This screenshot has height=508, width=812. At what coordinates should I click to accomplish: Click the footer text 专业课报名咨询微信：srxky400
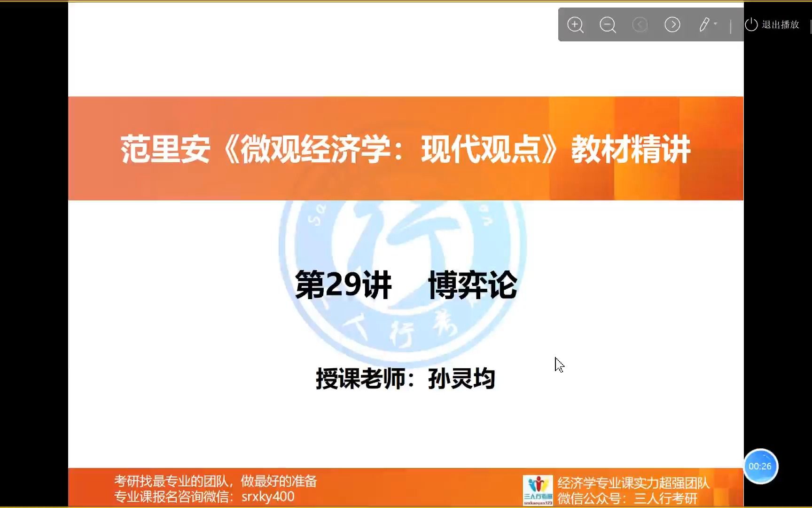coord(204,497)
